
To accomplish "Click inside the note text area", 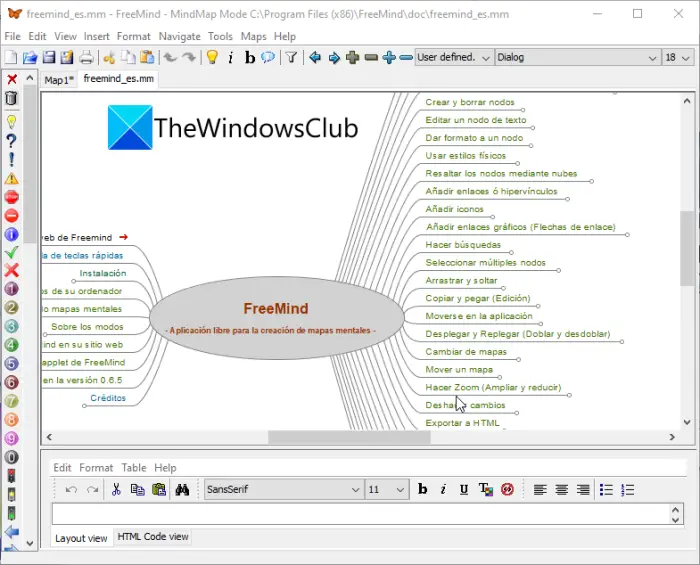I will 361,514.
